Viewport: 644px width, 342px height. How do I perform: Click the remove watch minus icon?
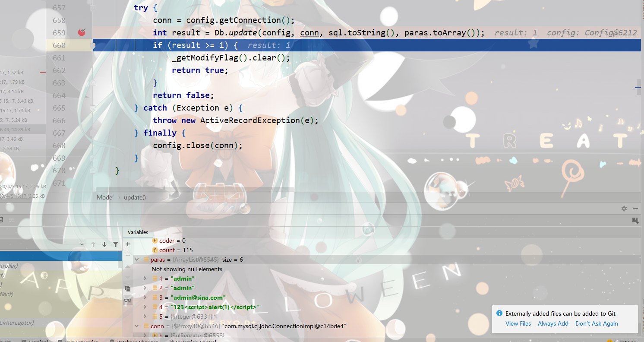click(128, 255)
